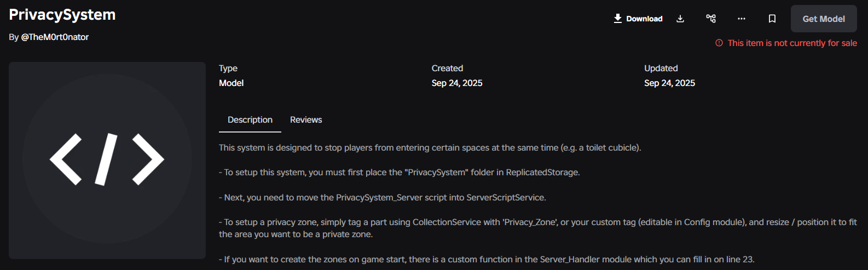Image resolution: width=868 pixels, height=270 pixels.
Task: Click the ReplicatedStorage setup instruction line
Action: click(x=400, y=172)
